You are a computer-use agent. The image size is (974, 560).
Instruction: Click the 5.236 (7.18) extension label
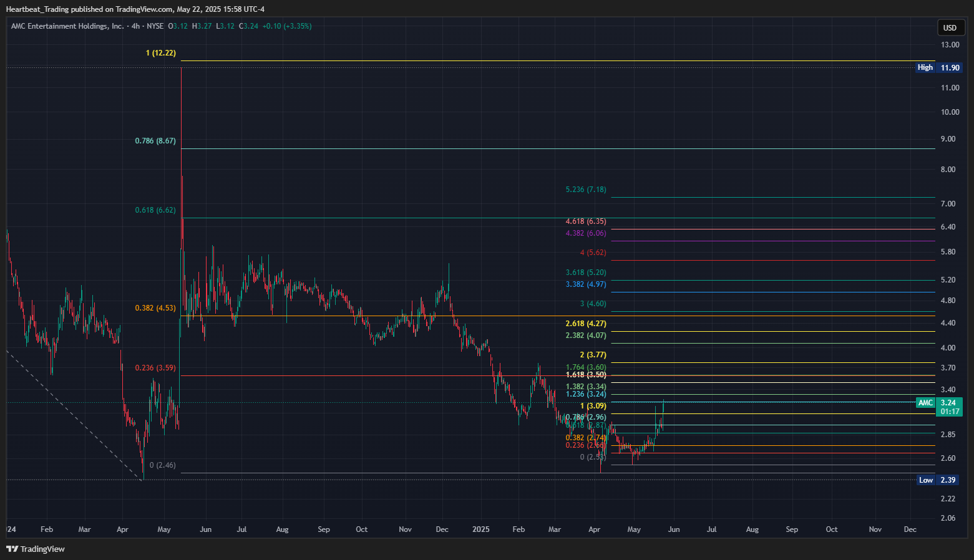[586, 190]
